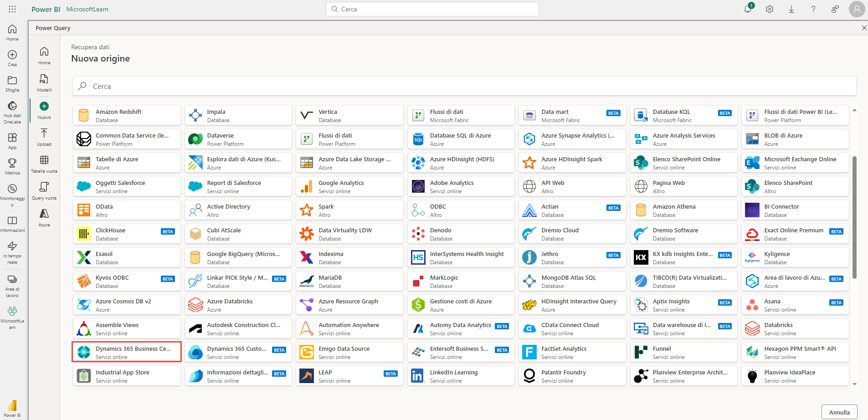Viewport: 868px width, 420px height.
Task: Select the Elenco SharePoint Online connector
Action: (x=684, y=163)
